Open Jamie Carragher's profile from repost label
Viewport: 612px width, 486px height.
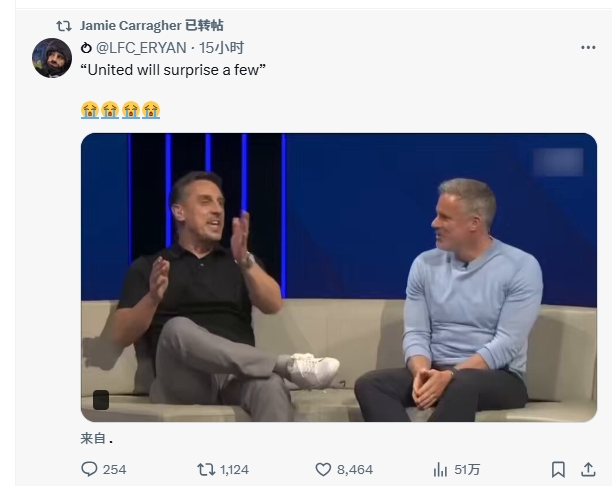point(128,24)
